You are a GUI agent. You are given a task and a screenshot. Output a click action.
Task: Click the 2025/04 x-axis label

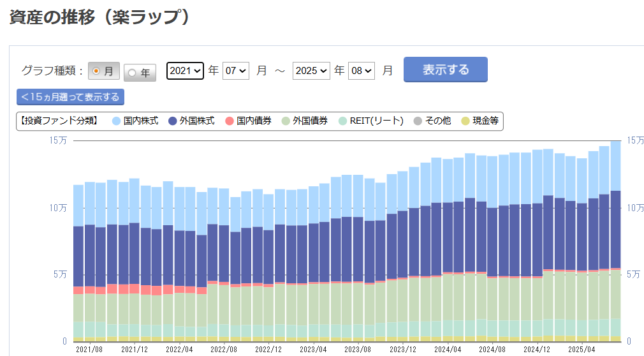(582, 350)
